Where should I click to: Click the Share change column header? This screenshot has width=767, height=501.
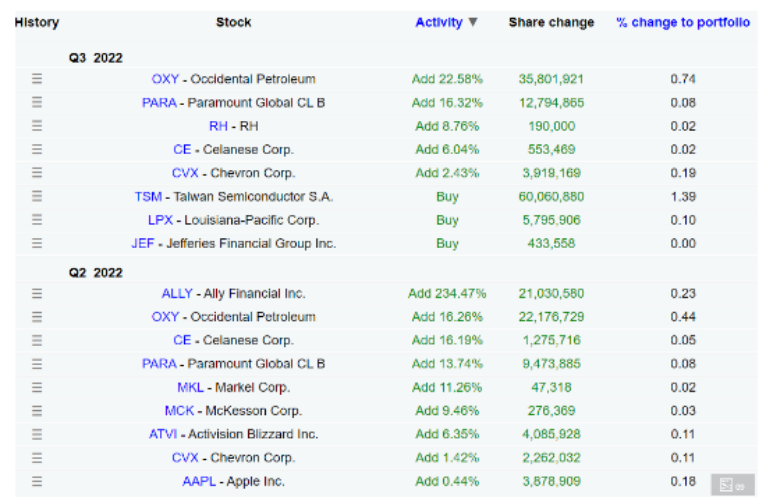pyautogui.click(x=551, y=22)
